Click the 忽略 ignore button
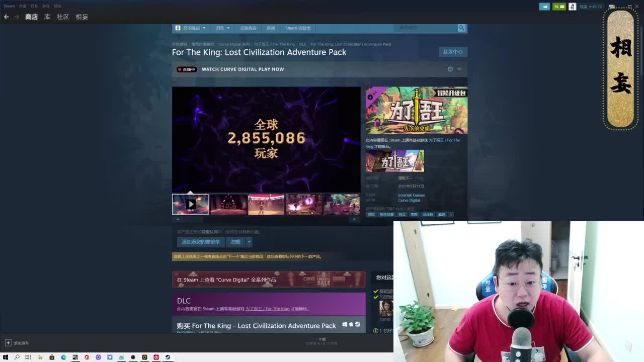 coord(235,242)
